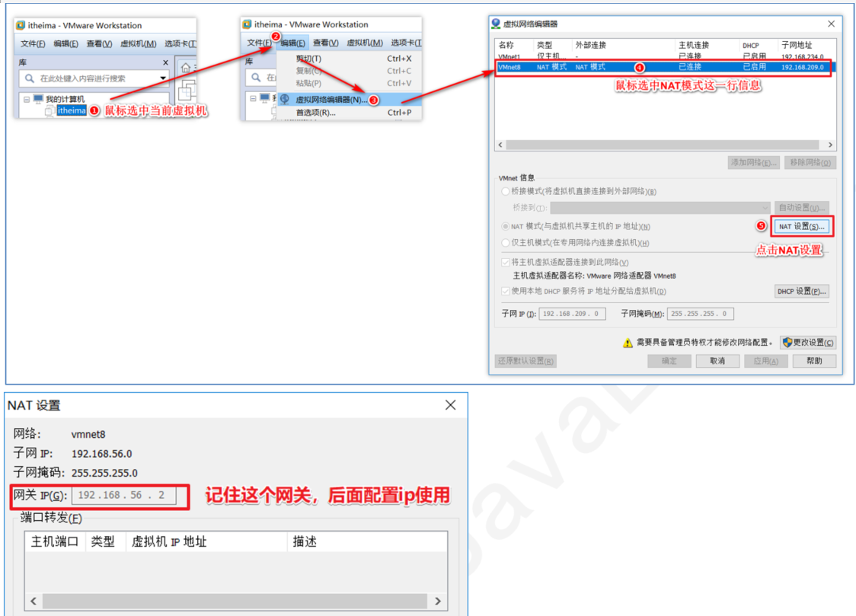Screen dimensions: 856x616
Task: Click the 虚拟网络编辑器 title bar network icon
Action: (496, 24)
